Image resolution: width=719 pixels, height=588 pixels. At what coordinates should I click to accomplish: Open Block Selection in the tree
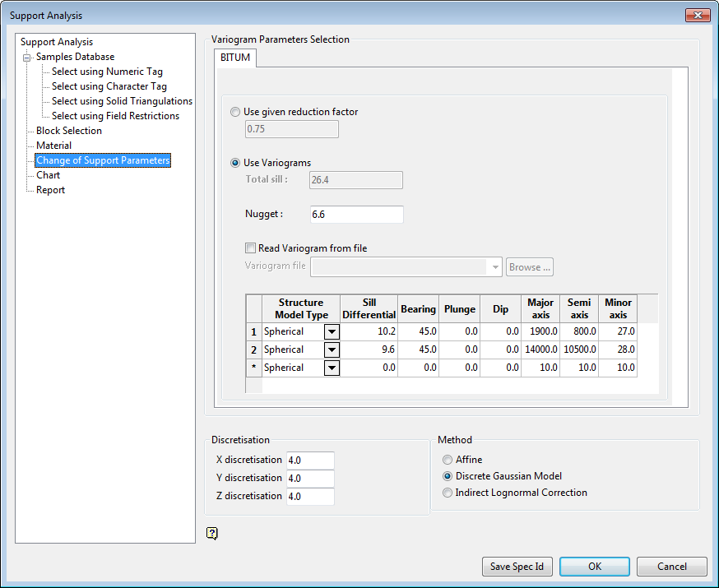click(x=69, y=131)
